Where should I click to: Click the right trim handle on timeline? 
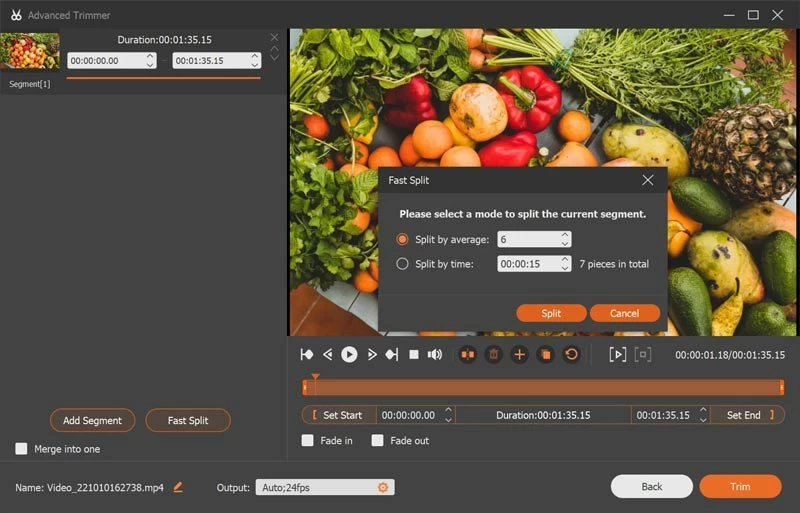[782, 387]
